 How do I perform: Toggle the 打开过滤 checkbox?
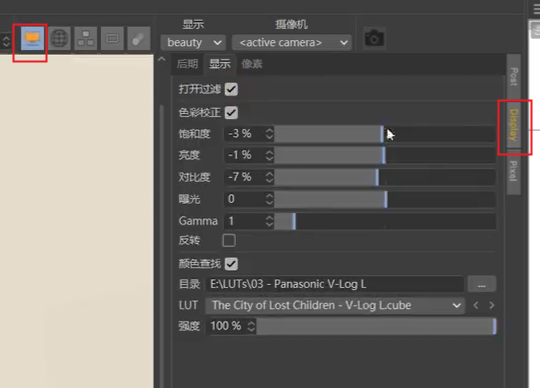(231, 90)
